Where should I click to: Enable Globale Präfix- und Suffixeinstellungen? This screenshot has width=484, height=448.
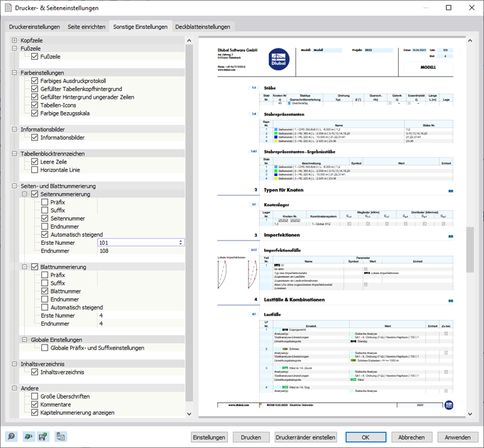(x=45, y=348)
